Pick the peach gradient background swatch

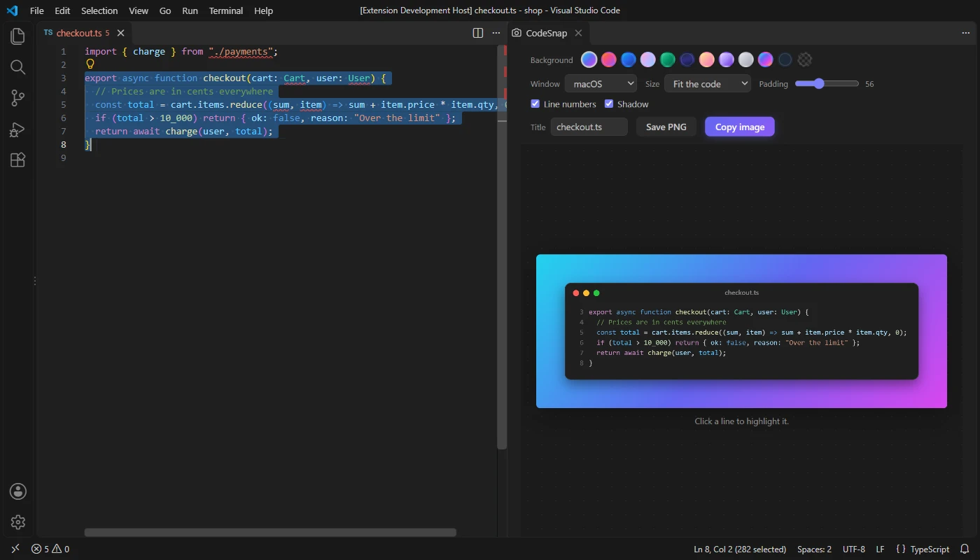[x=707, y=60]
